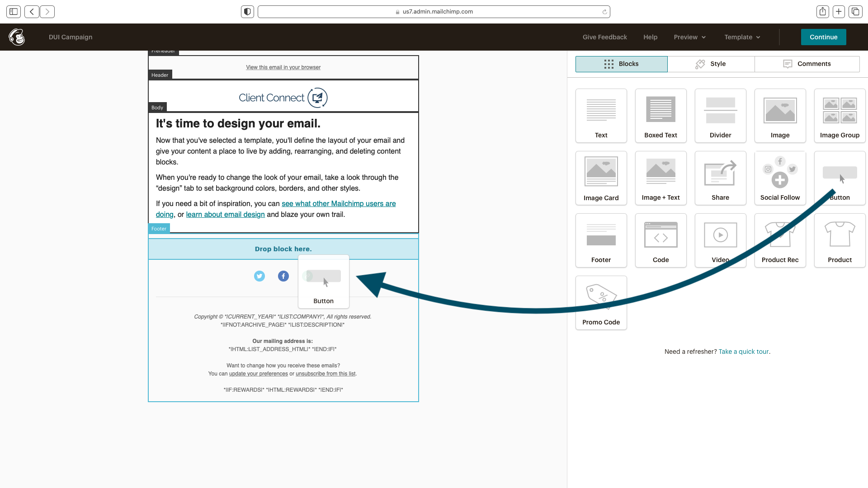Screen dimensions: 868x488
Task: Click the Header section label
Action: pyautogui.click(x=160, y=75)
